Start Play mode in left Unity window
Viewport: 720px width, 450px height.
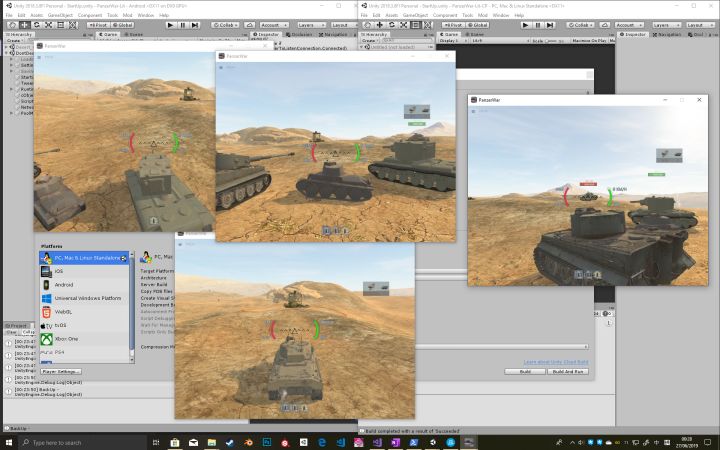170,25
